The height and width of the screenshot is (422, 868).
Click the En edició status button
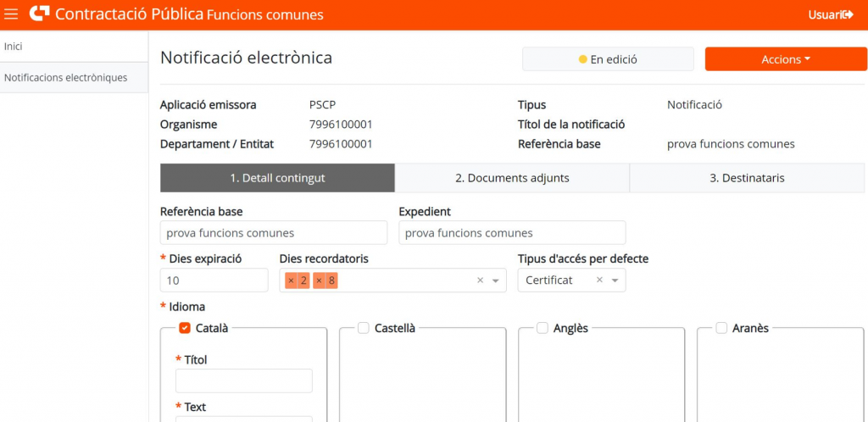608,59
